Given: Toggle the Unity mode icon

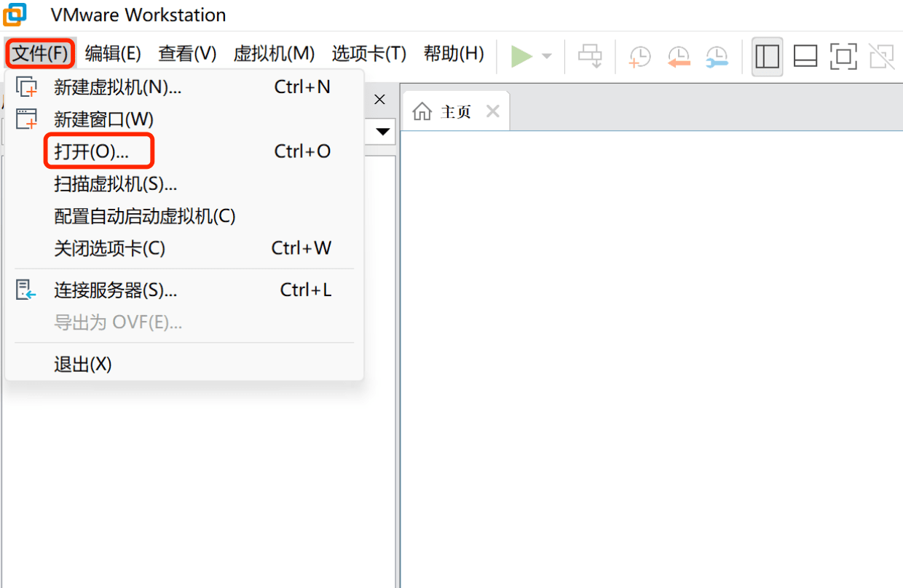Looking at the screenshot, I should click(x=881, y=57).
